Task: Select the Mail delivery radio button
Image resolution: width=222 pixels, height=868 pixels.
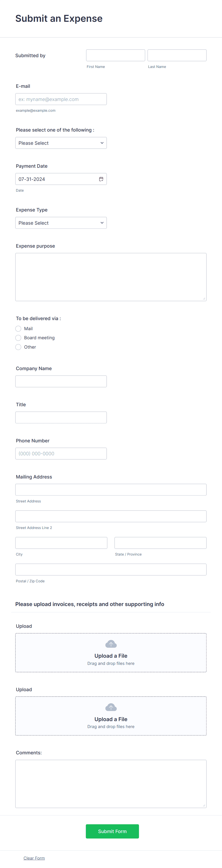Action: [18, 328]
